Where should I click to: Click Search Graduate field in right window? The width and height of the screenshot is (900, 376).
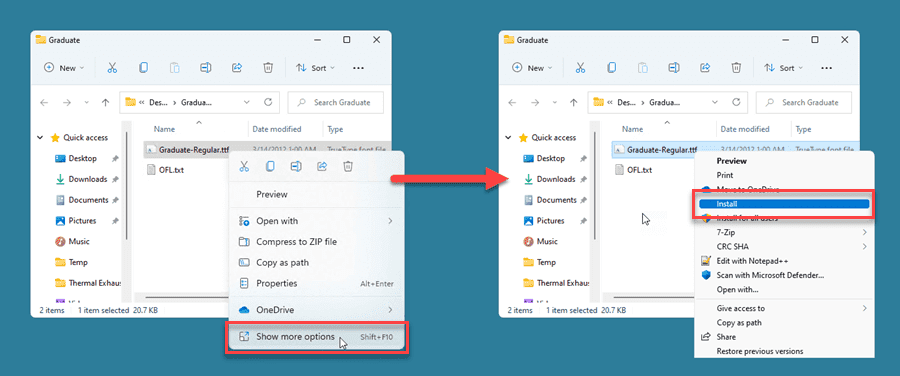(804, 103)
